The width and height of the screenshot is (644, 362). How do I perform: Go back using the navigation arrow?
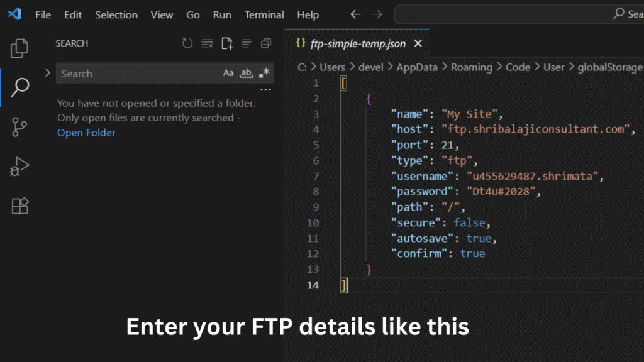point(355,14)
